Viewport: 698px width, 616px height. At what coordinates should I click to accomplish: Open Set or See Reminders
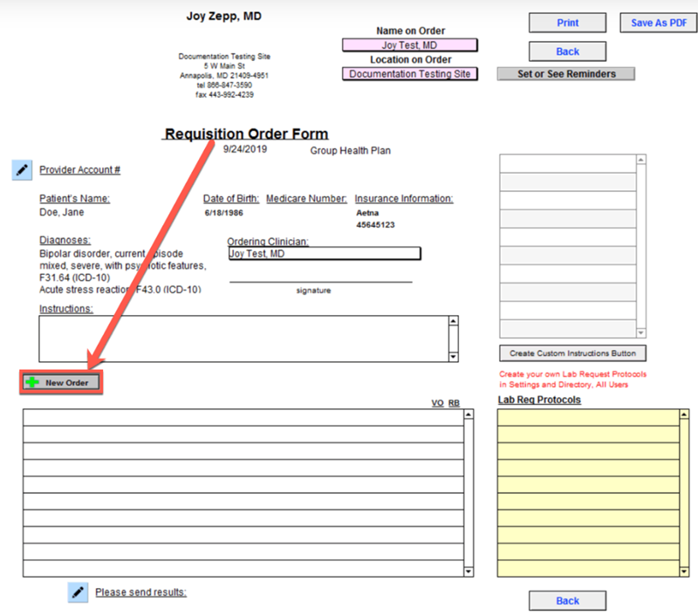coord(565,74)
